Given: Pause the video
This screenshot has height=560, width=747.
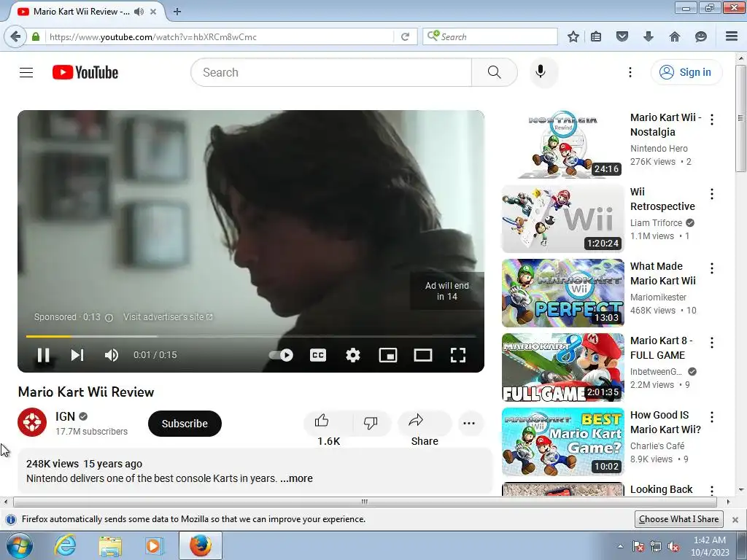Looking at the screenshot, I should pos(43,355).
